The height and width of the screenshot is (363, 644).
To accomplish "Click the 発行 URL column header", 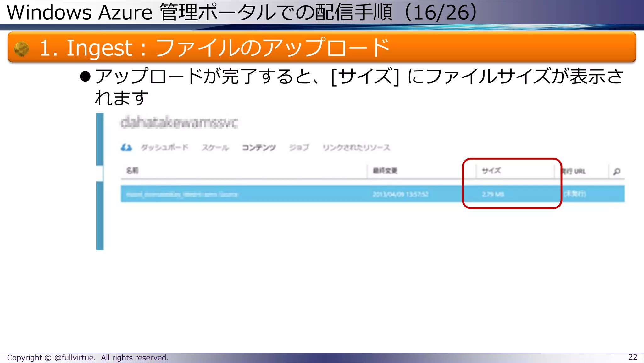I will point(574,171).
